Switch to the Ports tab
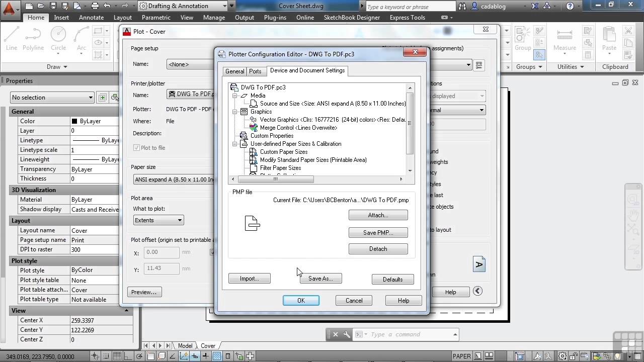 pyautogui.click(x=255, y=71)
